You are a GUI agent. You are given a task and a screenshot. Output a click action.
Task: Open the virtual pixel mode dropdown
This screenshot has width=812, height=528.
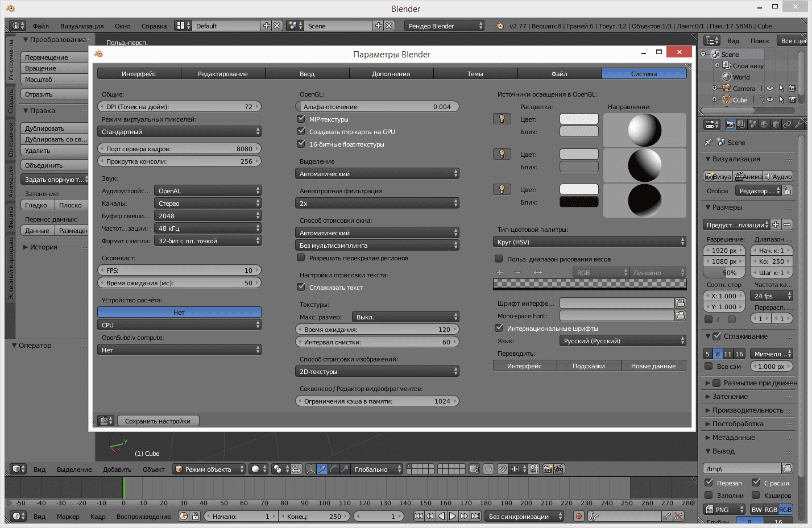pyautogui.click(x=179, y=131)
